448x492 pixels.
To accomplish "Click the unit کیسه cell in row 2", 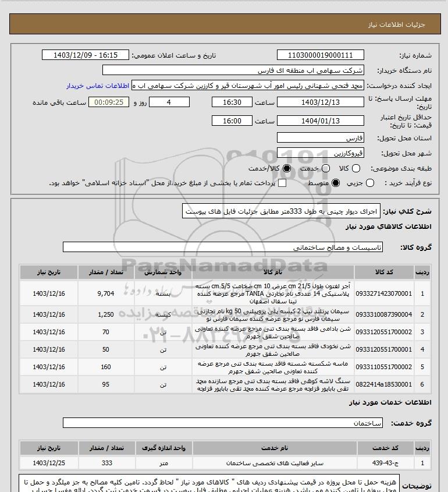I will [x=163, y=314].
